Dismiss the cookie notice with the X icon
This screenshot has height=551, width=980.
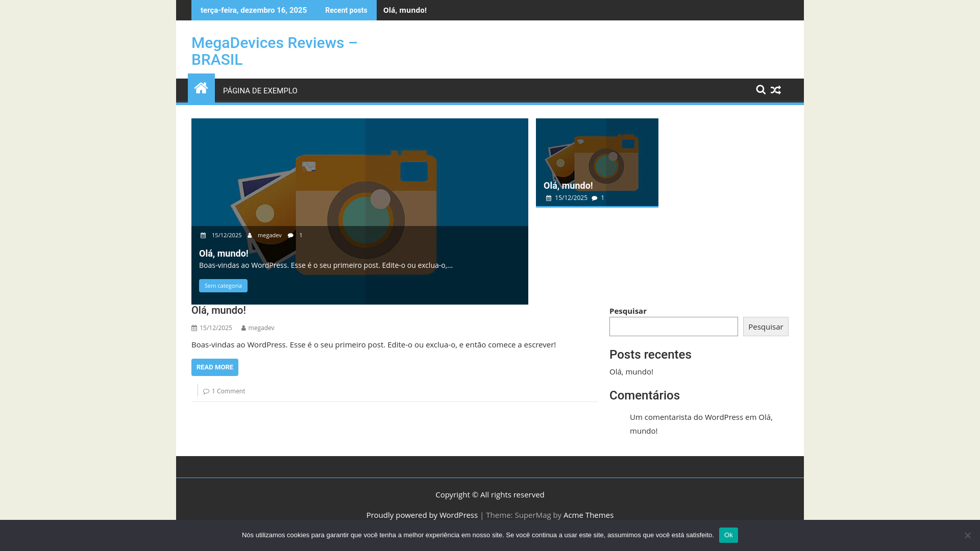pos(967,535)
